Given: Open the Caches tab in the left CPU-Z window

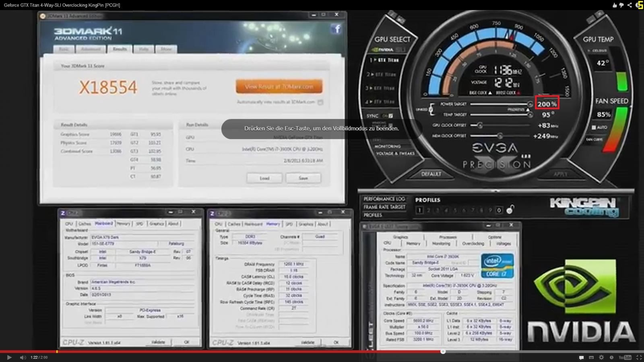Looking at the screenshot, I should tap(85, 224).
